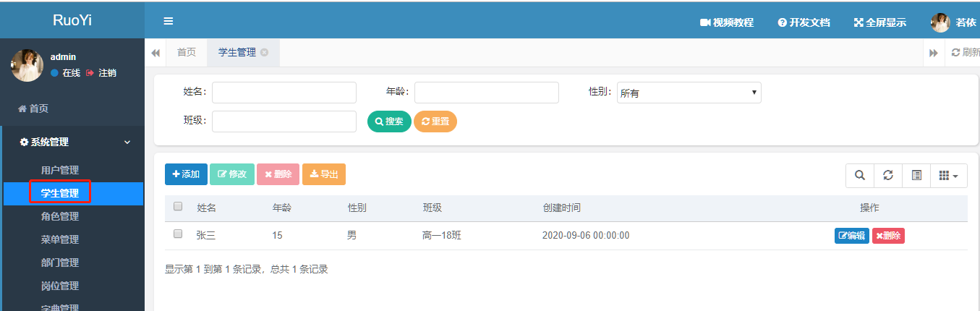This screenshot has width=980, height=311.
Task: Refresh the table with refresh icon
Action: click(888, 175)
